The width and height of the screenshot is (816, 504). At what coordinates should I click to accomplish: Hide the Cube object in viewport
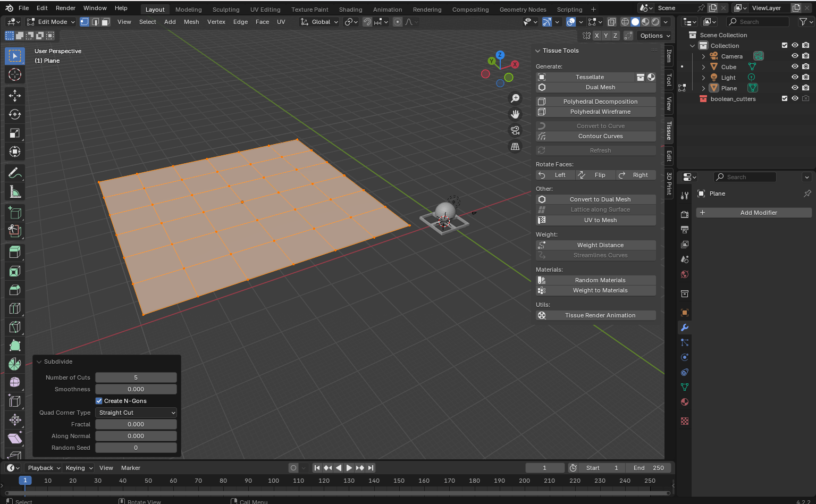coord(795,67)
